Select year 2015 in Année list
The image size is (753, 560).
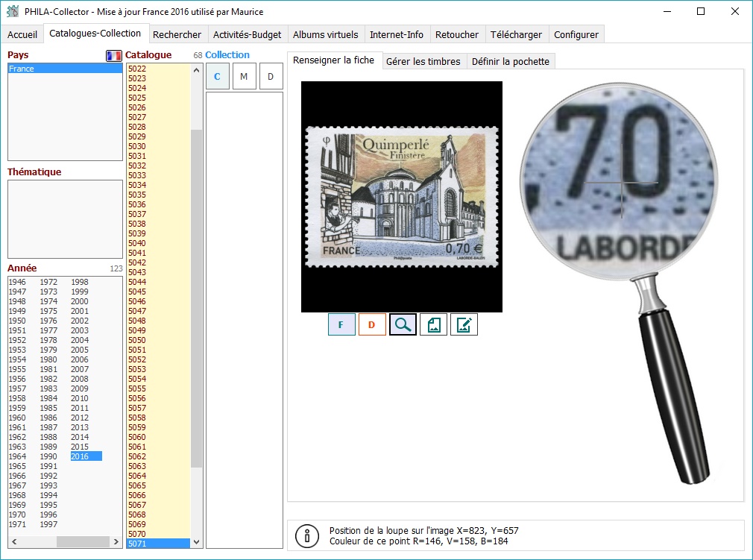click(x=80, y=447)
